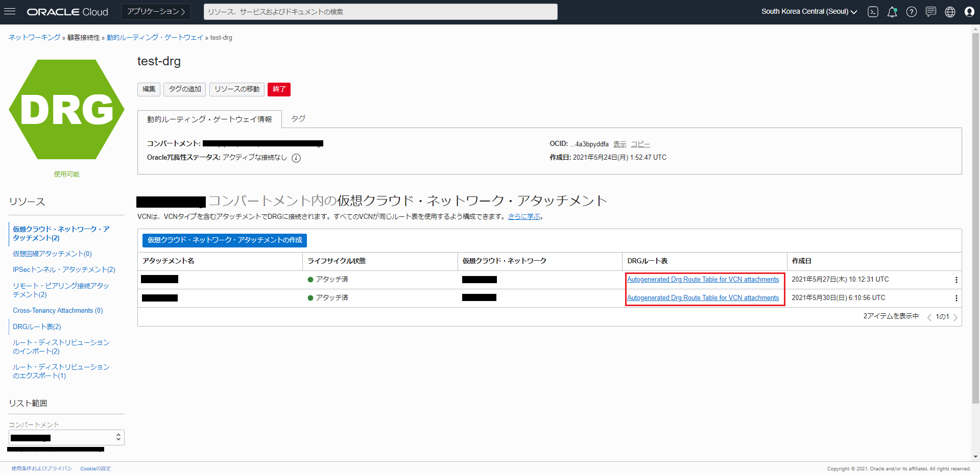Switch to the タグ tab
Viewport: 980px width, 475px height.
tap(298, 118)
